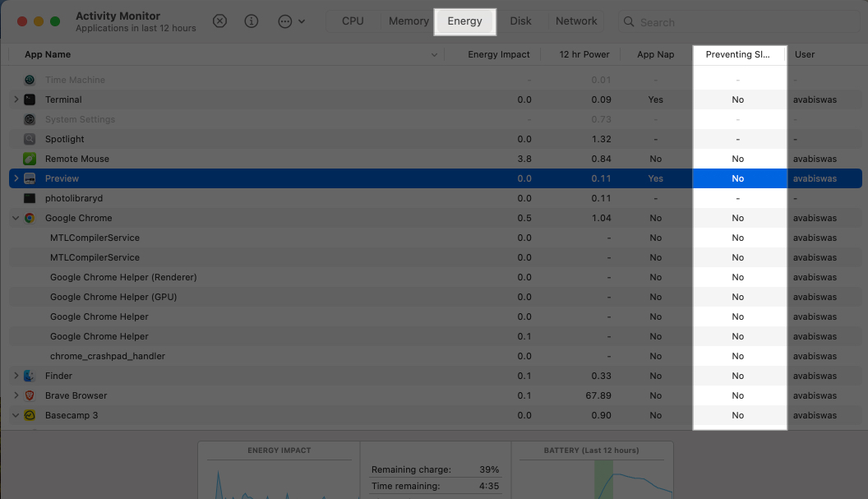Viewport: 868px width, 499px height.
Task: Click the Brave Browser lion icon
Action: (30, 395)
